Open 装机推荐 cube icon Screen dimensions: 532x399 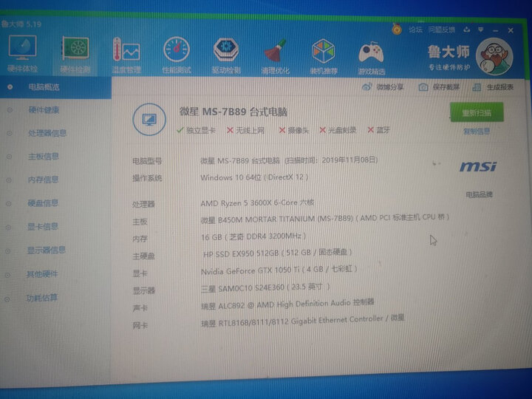coord(324,57)
